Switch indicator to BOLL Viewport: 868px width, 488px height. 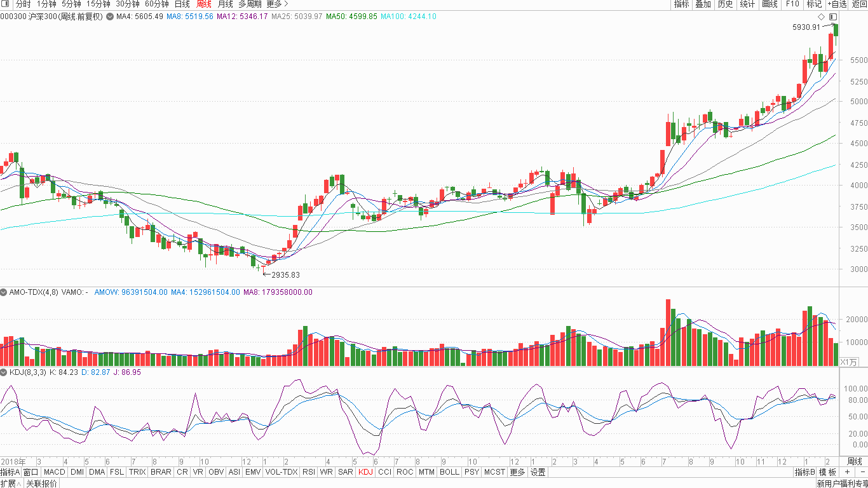pos(449,472)
